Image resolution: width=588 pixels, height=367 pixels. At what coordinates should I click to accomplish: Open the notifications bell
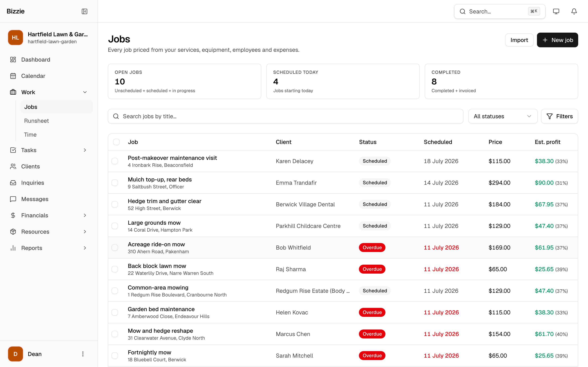click(574, 11)
